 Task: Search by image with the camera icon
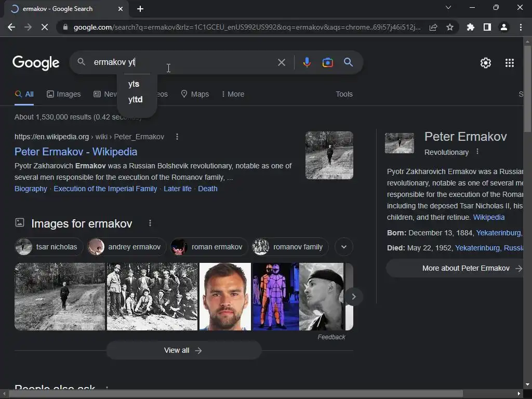(327, 62)
